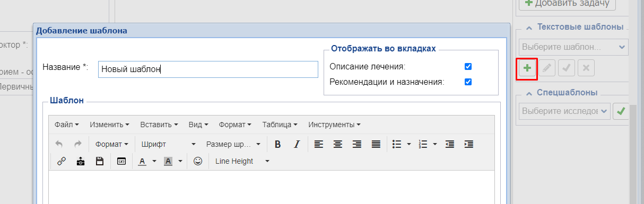
Task: Collapse the Текстовые шаблоны section
Action: coord(529,28)
